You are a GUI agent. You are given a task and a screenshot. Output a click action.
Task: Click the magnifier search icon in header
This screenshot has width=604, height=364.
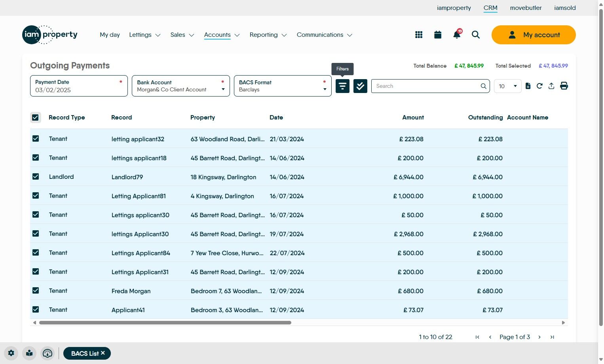pyautogui.click(x=476, y=35)
